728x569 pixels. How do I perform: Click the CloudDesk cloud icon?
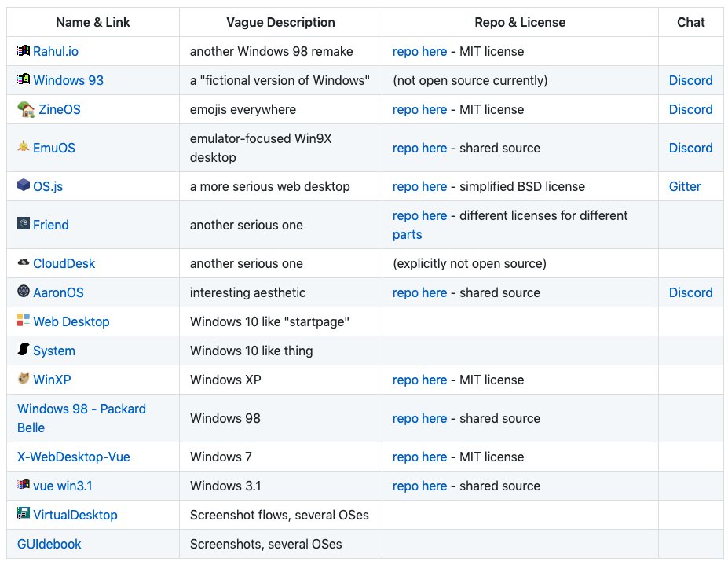24,262
